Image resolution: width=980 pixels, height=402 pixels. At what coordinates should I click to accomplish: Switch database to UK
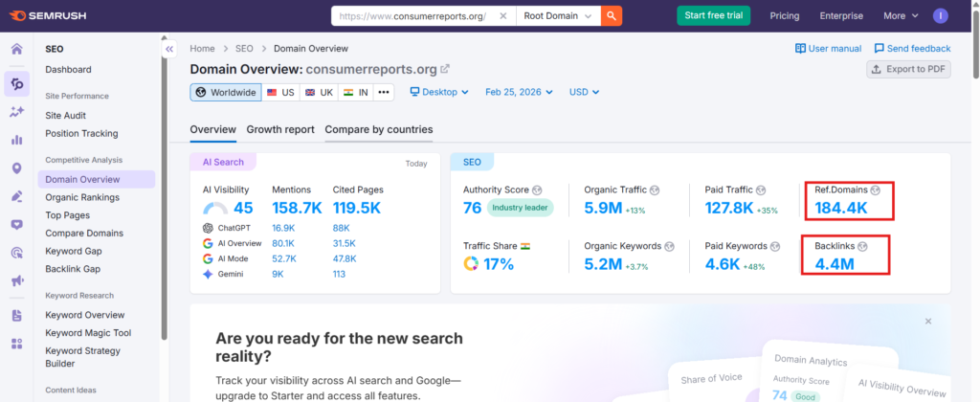point(319,92)
